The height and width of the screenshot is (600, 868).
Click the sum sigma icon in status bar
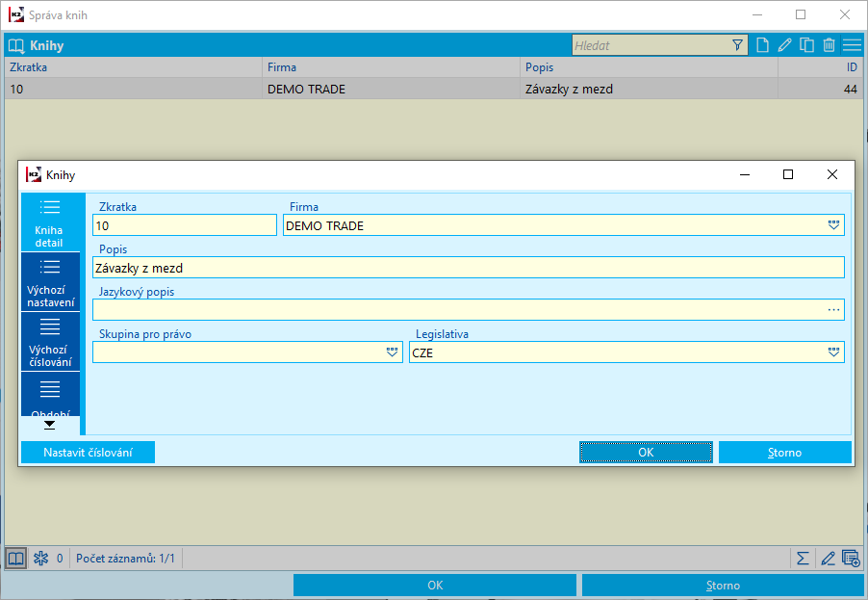[x=803, y=558]
